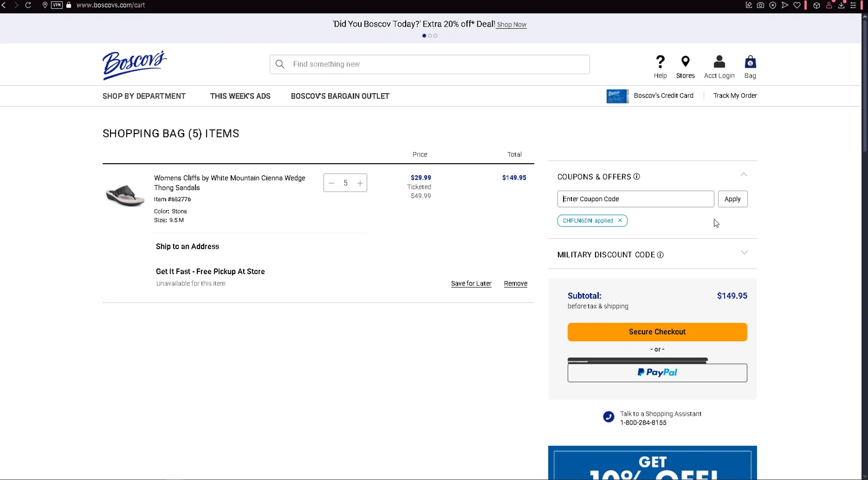
Task: Click the quantity field showing 5
Action: point(345,183)
